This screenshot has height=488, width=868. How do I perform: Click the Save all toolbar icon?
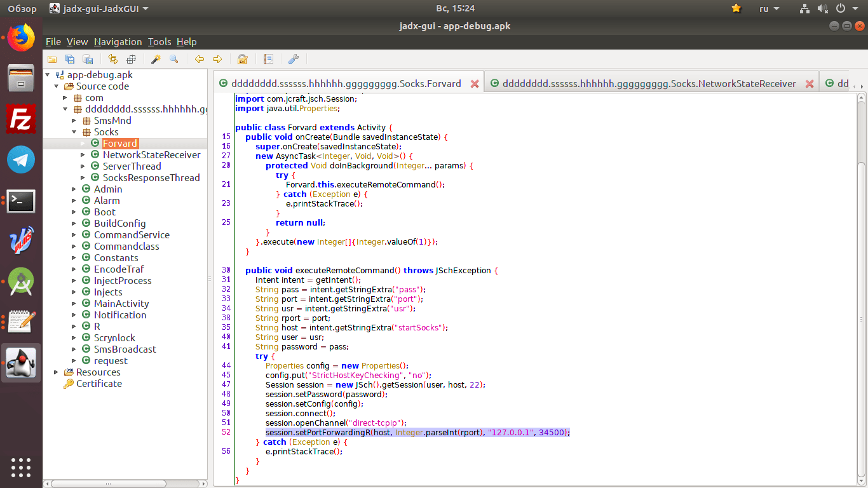tap(70, 59)
